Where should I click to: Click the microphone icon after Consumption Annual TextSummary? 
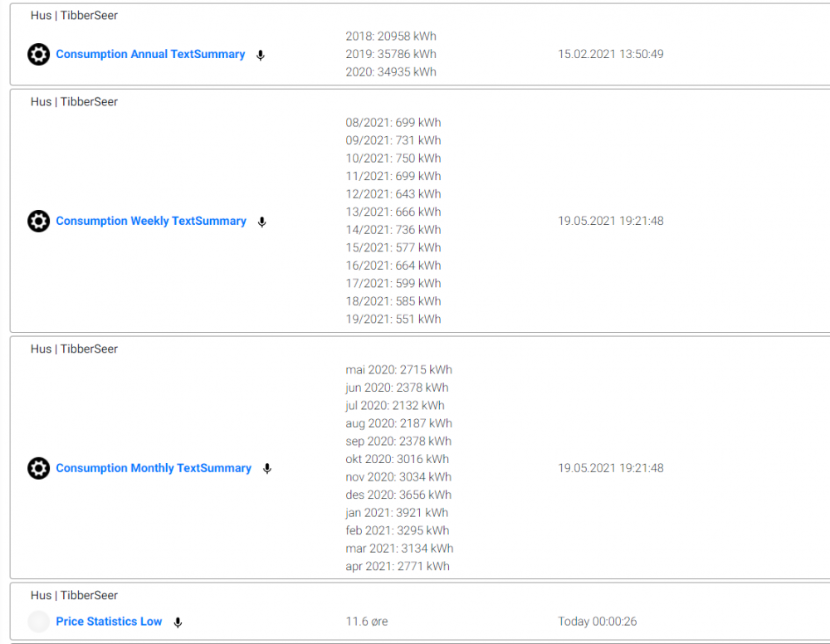[260, 56]
